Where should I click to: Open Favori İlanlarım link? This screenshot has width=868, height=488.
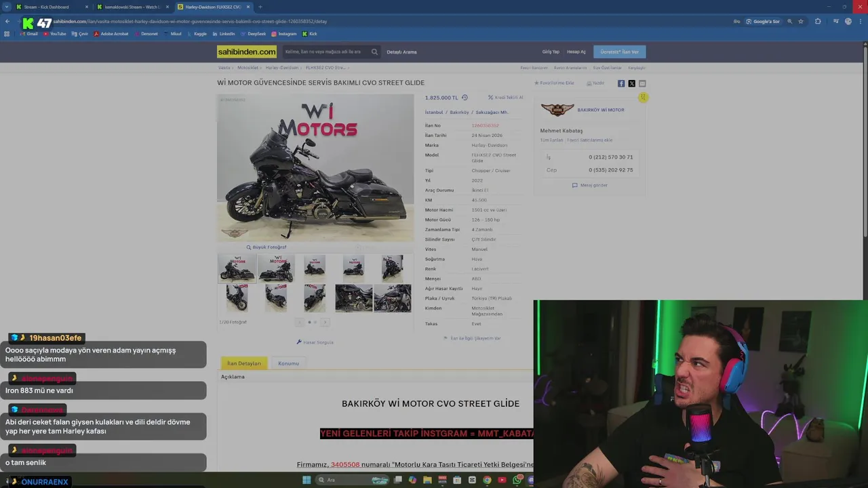click(534, 68)
